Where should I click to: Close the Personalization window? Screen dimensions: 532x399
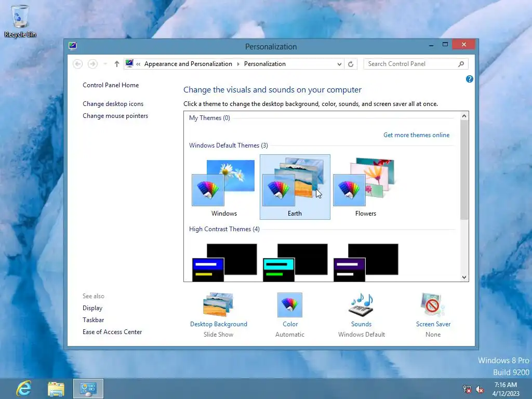(463, 45)
